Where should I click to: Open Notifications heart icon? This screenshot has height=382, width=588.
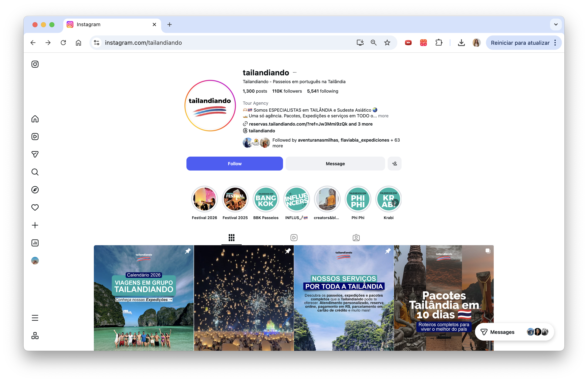click(x=35, y=207)
